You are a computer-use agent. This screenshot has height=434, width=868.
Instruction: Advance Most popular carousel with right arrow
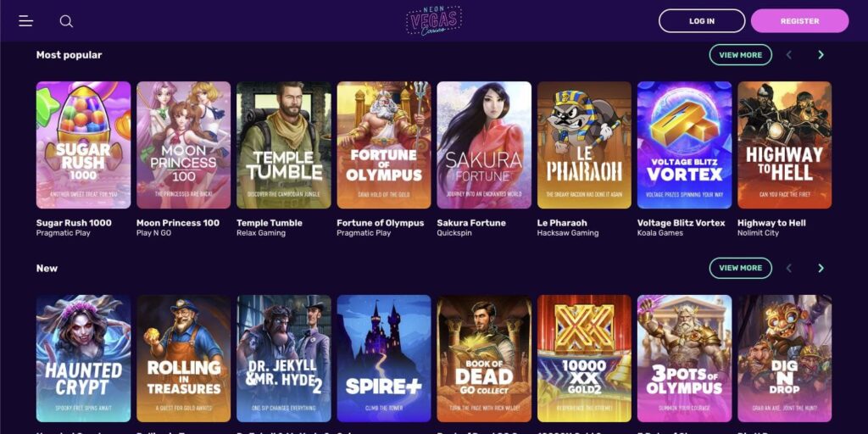(821, 55)
